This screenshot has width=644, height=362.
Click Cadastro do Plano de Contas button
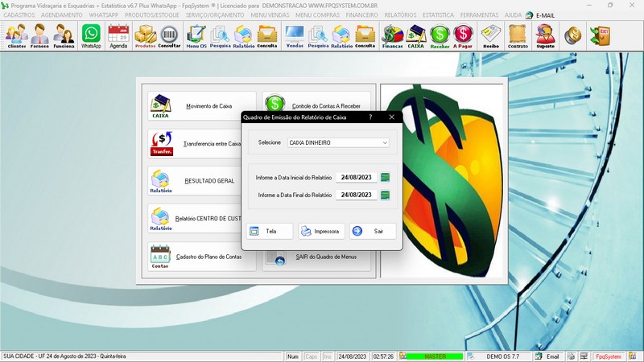(201, 257)
